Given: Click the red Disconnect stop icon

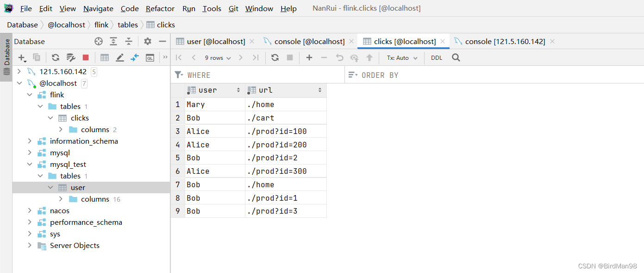Looking at the screenshot, I should click(x=86, y=57).
